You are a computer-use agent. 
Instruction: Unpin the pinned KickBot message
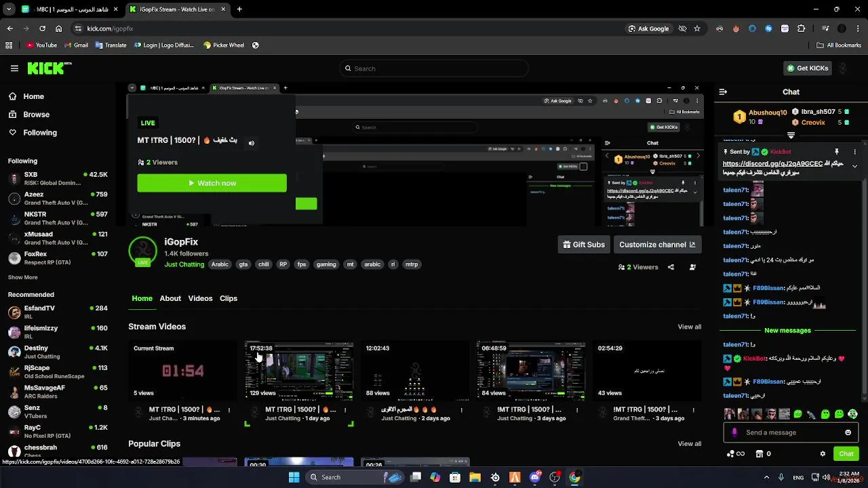837,152
